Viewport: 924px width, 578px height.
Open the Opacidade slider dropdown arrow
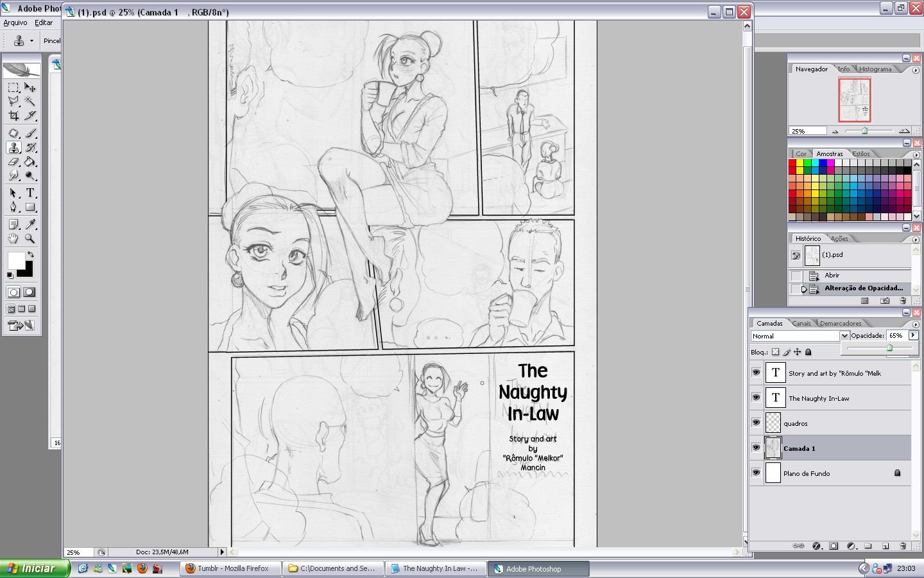[911, 335]
